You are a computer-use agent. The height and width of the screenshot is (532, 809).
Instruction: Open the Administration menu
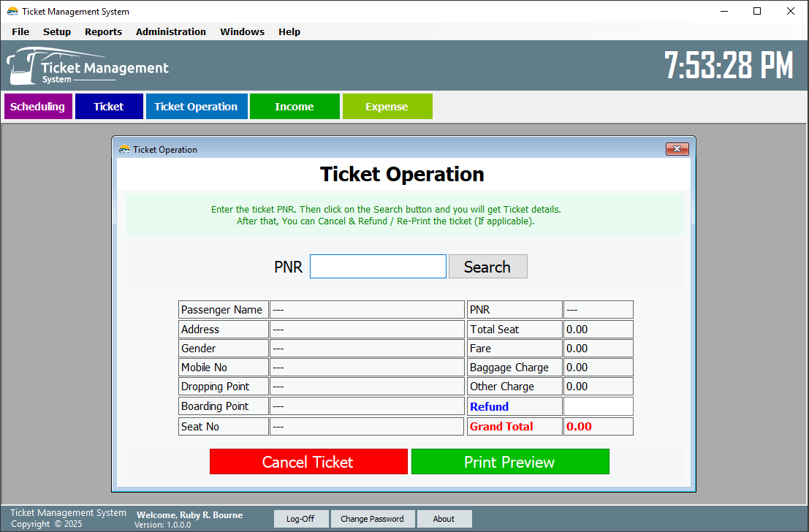(x=170, y=31)
